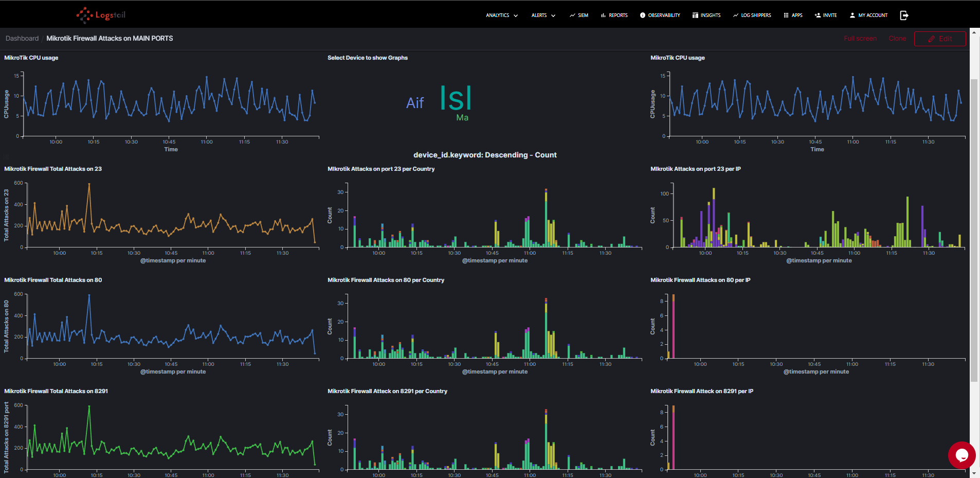The image size is (980, 478).
Task: Click 'Mikrotik Firewall Atteck on 8291 per IP' title
Action: (702, 391)
